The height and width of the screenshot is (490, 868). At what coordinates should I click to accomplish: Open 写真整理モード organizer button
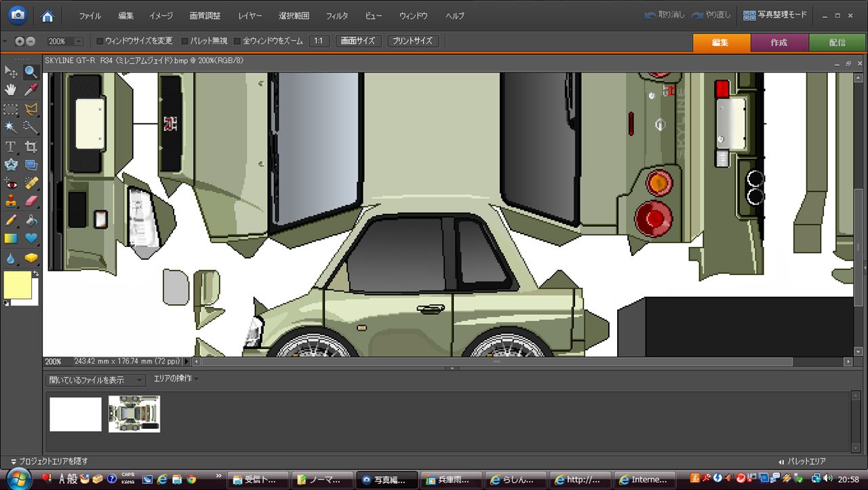coord(775,15)
